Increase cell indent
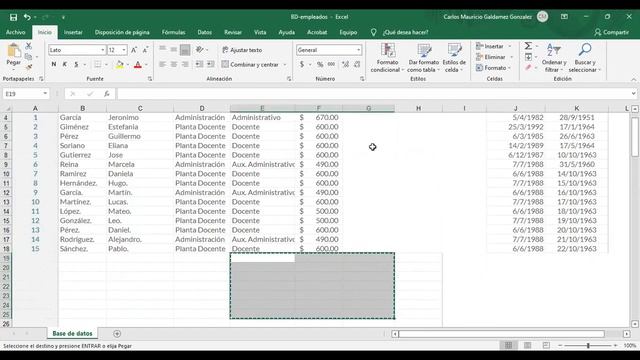 coord(211,64)
